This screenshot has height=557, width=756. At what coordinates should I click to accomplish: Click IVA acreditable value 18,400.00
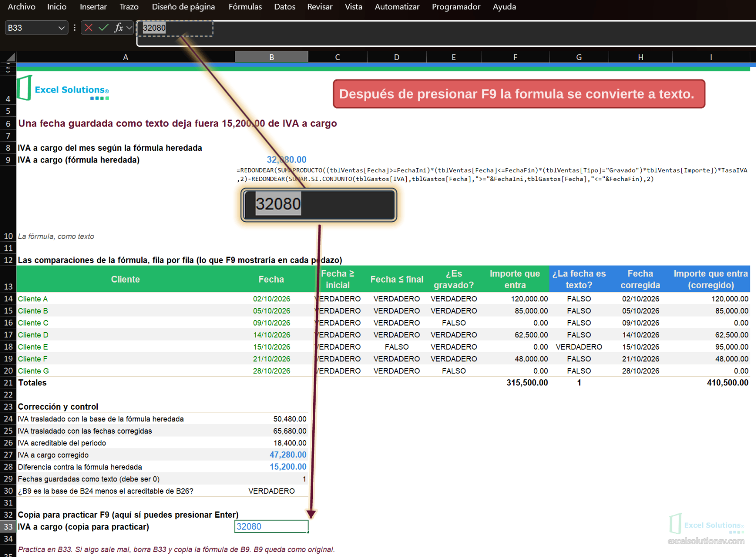[290, 443]
